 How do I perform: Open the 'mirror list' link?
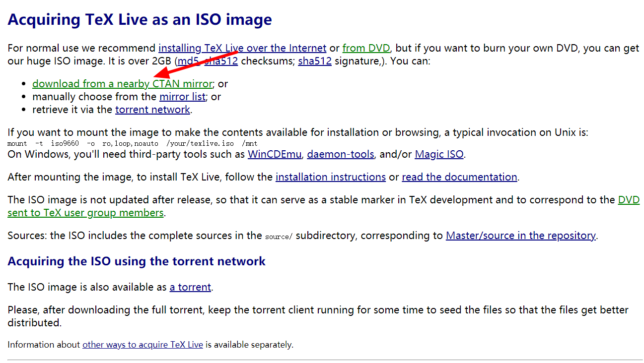click(182, 97)
